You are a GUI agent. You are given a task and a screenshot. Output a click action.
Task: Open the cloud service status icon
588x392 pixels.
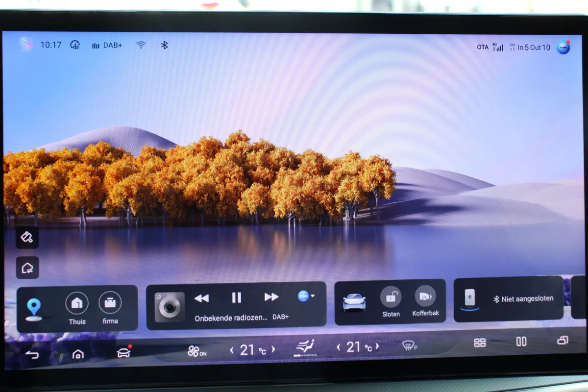[75, 45]
